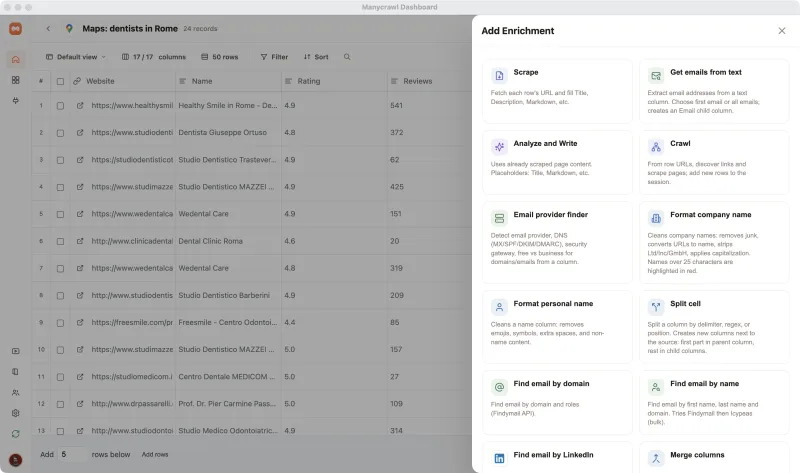
Task: Open the settings gear sidebar icon
Action: click(x=15, y=413)
